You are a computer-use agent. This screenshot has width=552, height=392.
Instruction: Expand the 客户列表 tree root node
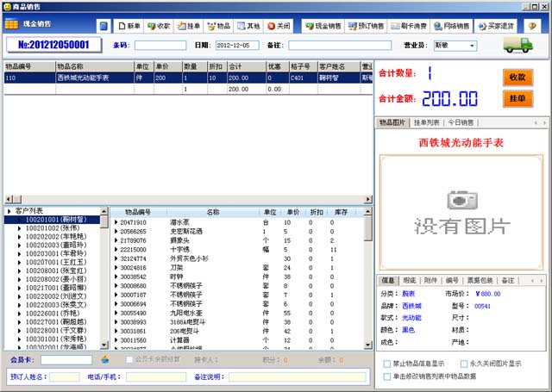pos(9,210)
